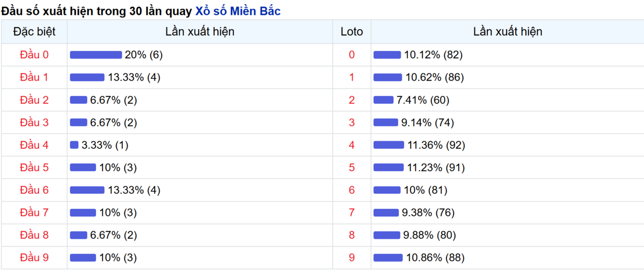Image resolution: width=644 pixels, height=270 pixels.
Task: Click the 11.36% (92) Loto bar
Action: [389, 145]
